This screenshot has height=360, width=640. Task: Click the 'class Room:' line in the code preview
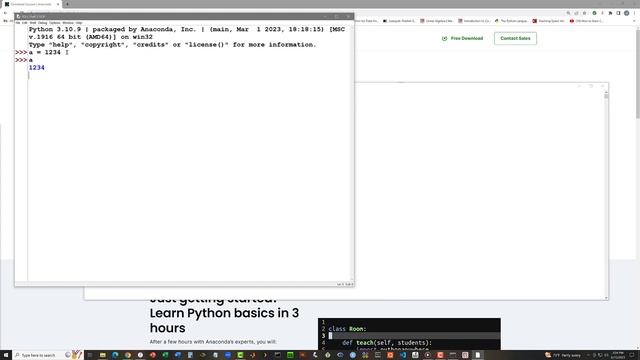click(347, 329)
